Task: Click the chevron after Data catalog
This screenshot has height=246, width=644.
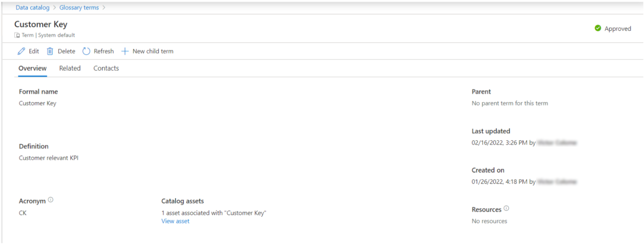Action: [x=54, y=7]
